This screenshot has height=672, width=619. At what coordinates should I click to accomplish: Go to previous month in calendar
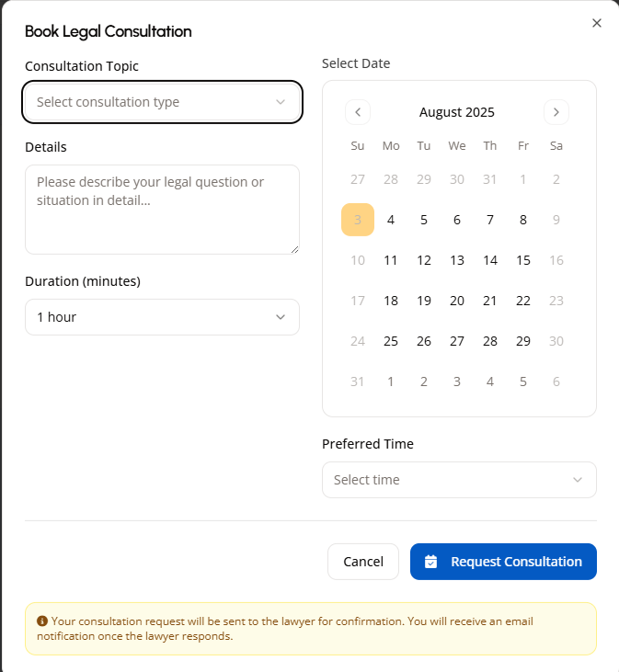358,112
